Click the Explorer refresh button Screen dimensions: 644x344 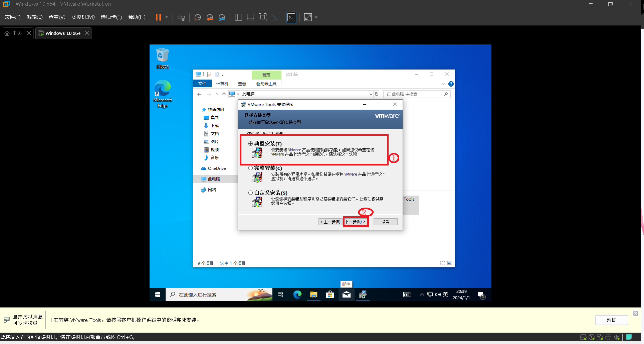coord(377,94)
